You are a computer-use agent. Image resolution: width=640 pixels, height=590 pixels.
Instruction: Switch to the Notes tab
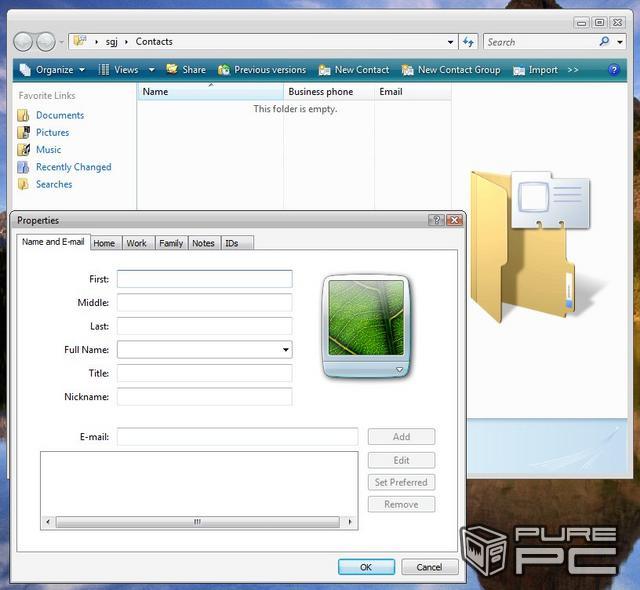pos(203,243)
